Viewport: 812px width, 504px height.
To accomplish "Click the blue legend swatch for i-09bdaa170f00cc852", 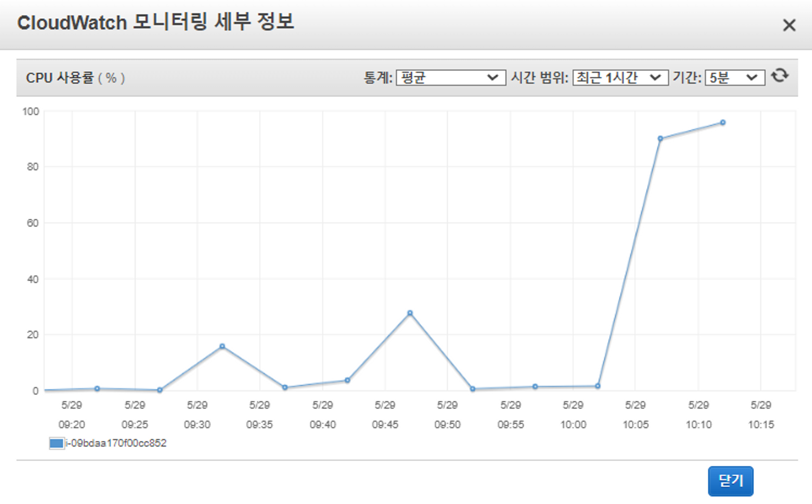I will coord(56,443).
